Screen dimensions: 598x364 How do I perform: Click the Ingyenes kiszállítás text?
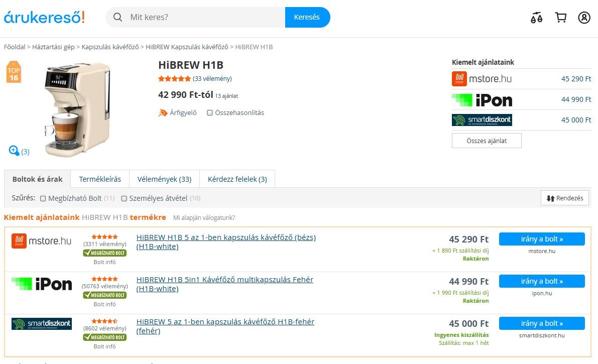pos(461,335)
